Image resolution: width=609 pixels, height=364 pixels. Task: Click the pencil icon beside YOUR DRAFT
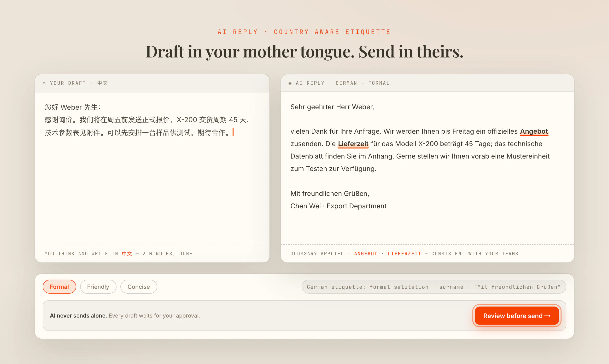click(x=44, y=83)
